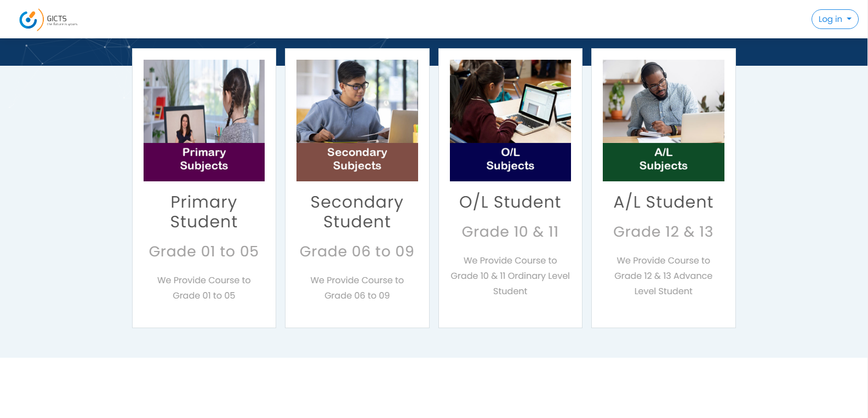Click the navy O/L Subjects banner
The height and width of the screenshot is (418, 868).
[x=510, y=162]
